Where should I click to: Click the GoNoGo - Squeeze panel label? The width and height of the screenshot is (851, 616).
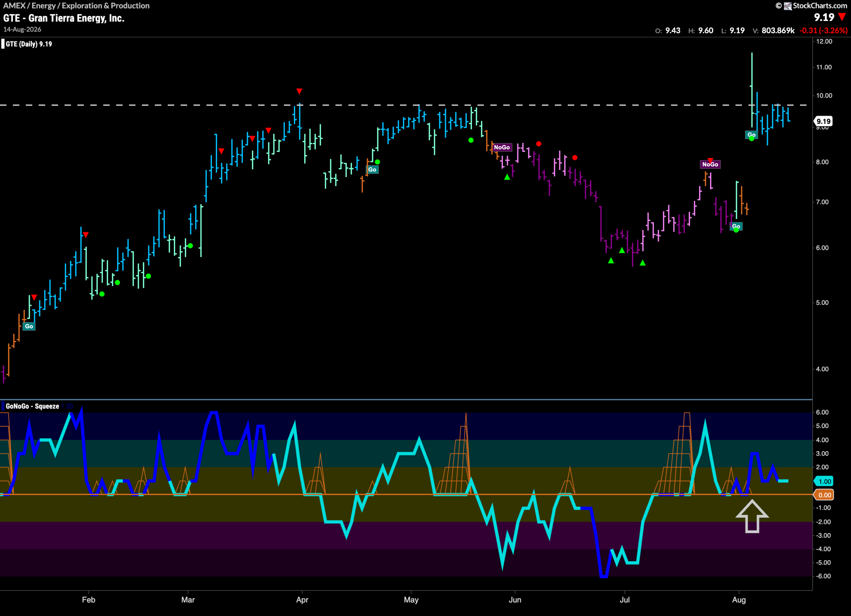tap(32, 406)
